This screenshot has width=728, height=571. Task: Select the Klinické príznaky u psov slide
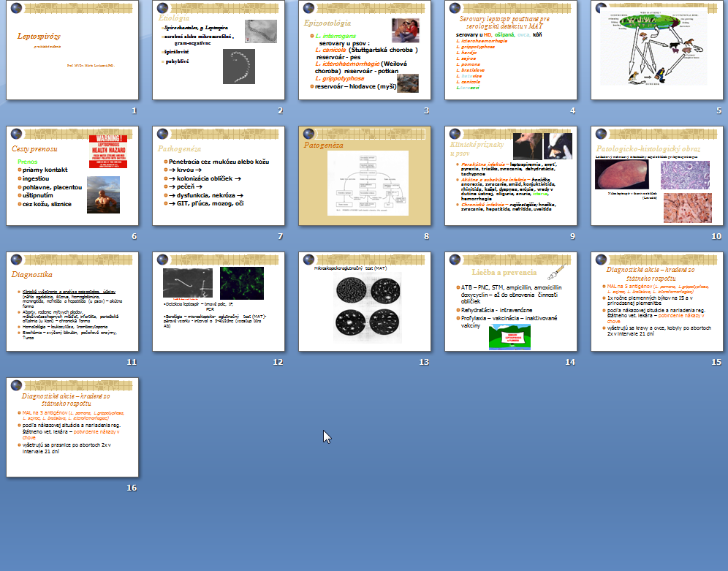[510, 176]
